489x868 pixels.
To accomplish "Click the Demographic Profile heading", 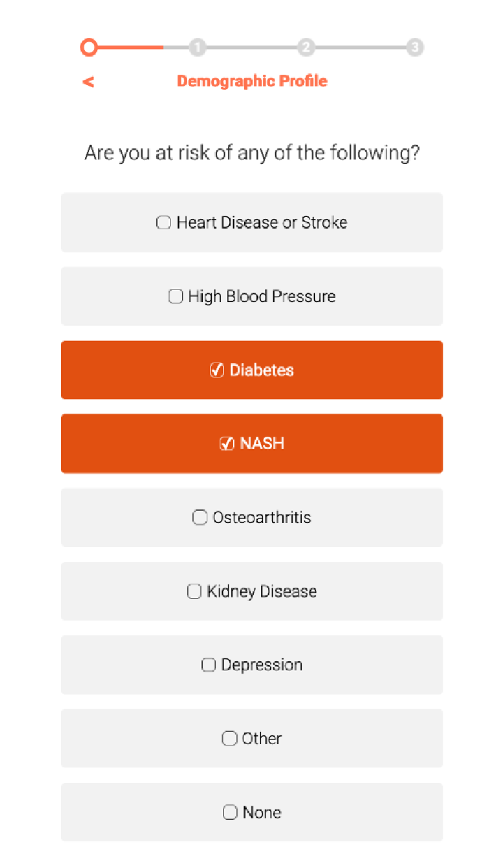I will (x=252, y=80).
